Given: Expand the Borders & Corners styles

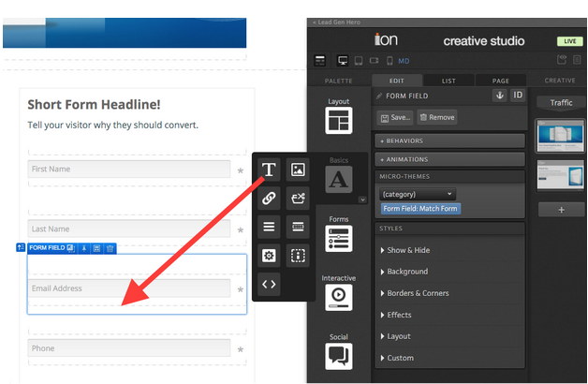Looking at the screenshot, I should pyautogui.click(x=418, y=293).
